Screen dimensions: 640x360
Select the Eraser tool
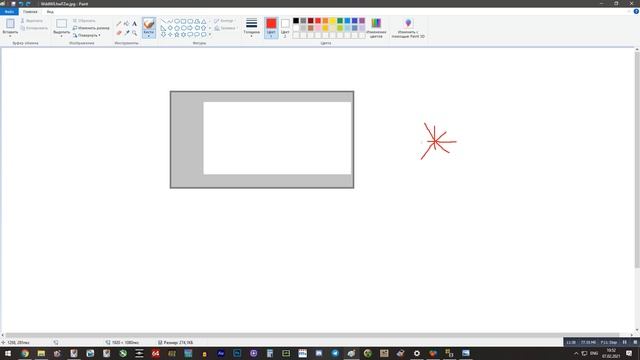[119, 33]
